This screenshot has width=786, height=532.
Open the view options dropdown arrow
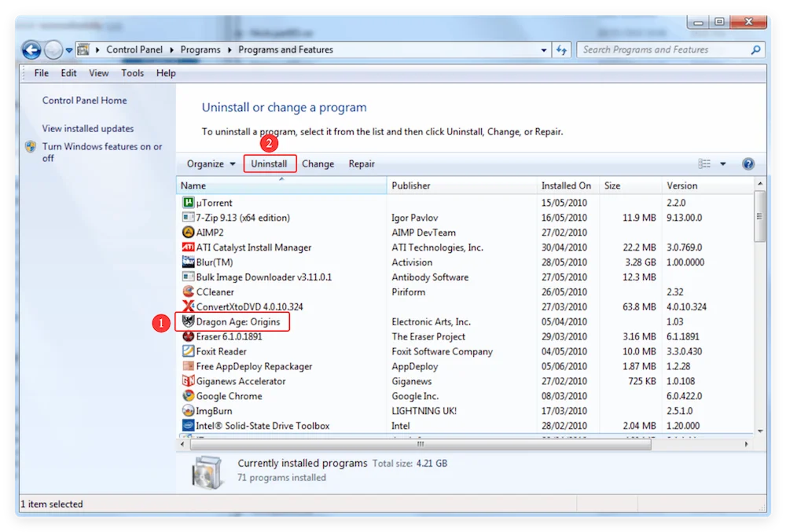point(723,163)
